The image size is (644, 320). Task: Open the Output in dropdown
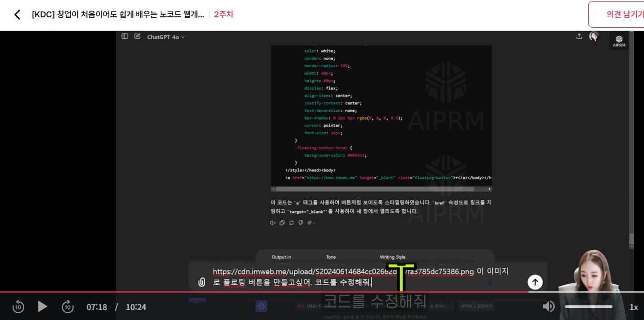(281, 257)
